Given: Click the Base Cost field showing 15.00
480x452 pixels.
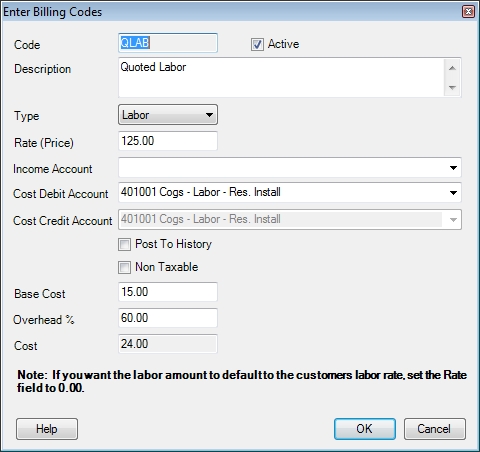Looking at the screenshot, I should click(168, 292).
